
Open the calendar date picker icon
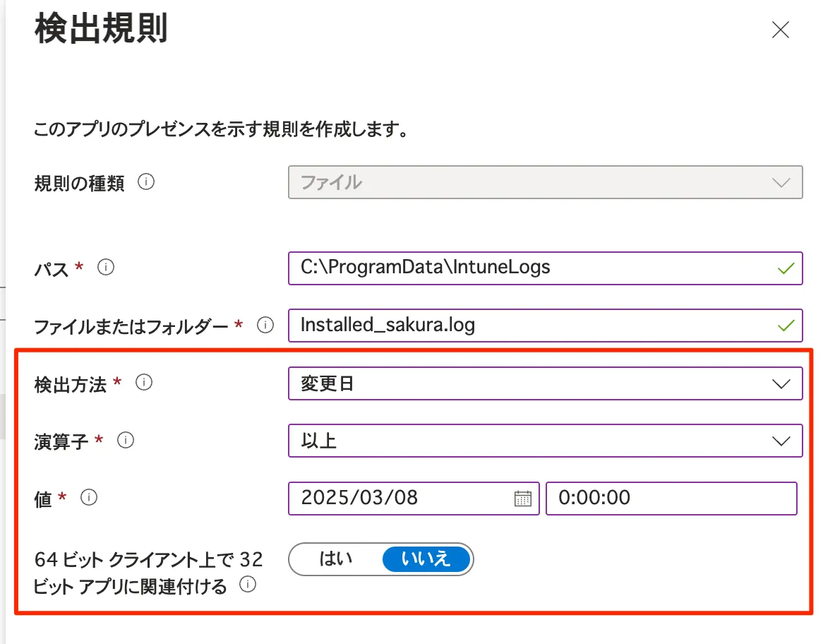pos(522,499)
